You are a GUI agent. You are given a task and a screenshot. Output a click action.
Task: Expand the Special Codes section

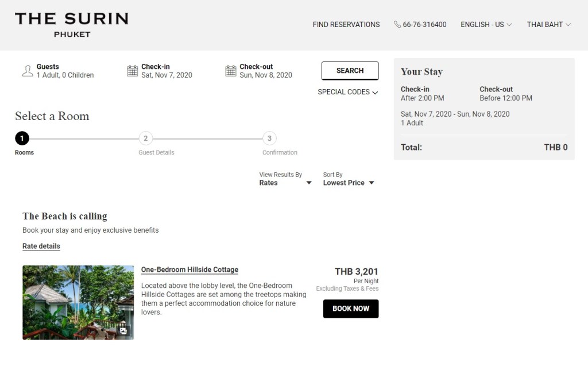(x=348, y=92)
